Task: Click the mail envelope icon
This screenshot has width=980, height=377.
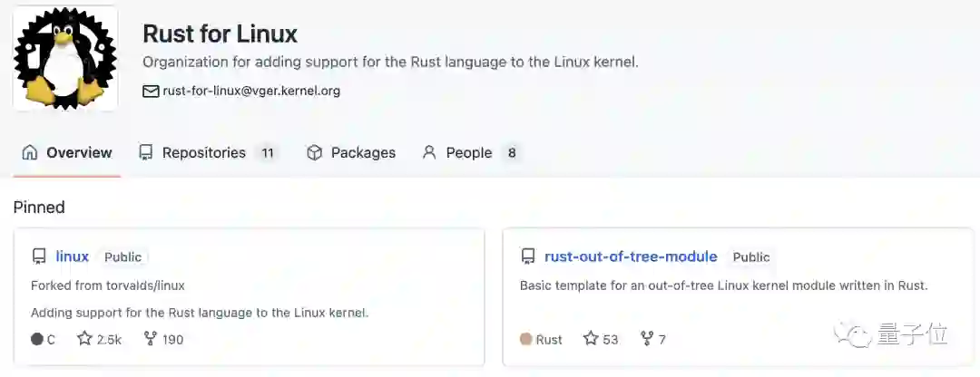Action: (151, 91)
